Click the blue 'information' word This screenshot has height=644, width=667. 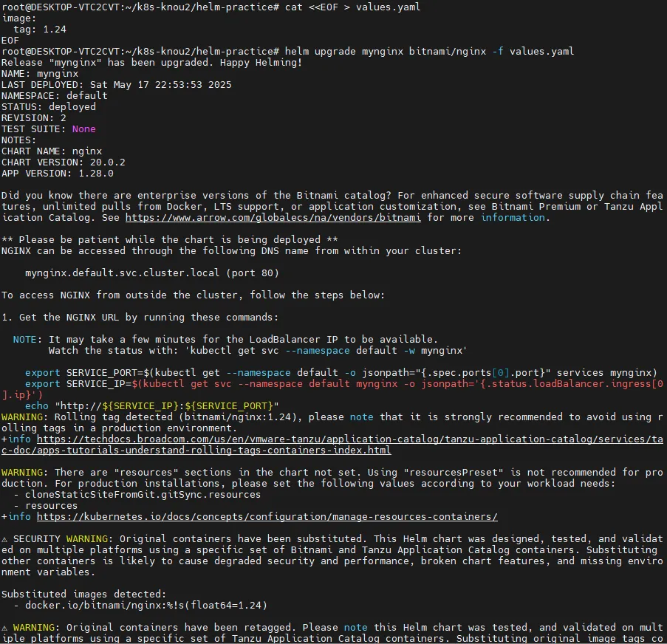[x=513, y=218]
